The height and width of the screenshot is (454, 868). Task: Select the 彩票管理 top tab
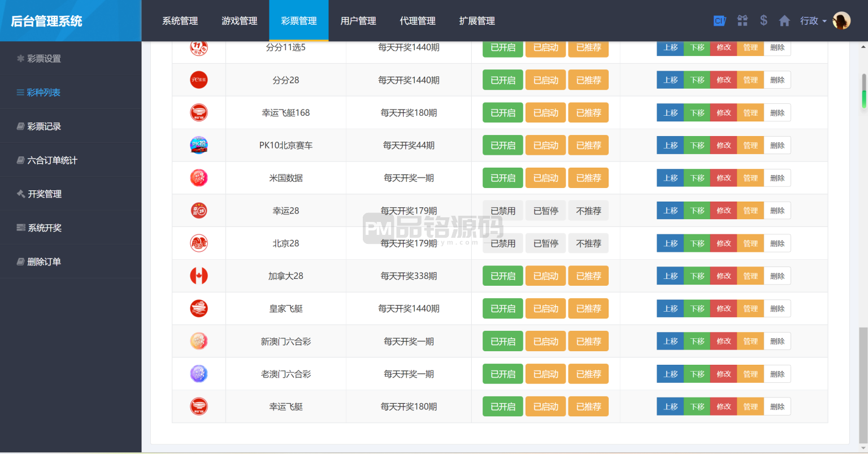[299, 21]
